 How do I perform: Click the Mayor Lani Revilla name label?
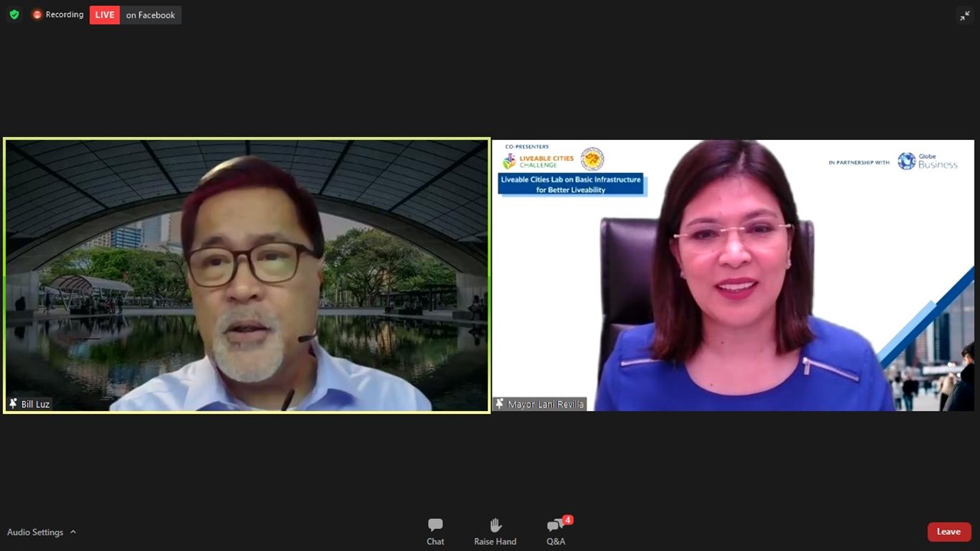tap(545, 404)
